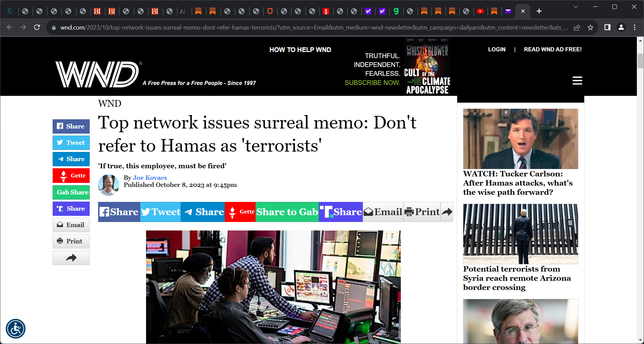Click horizontal bar Truth Social Share button
Screen dimensions: 644x344
point(341,212)
